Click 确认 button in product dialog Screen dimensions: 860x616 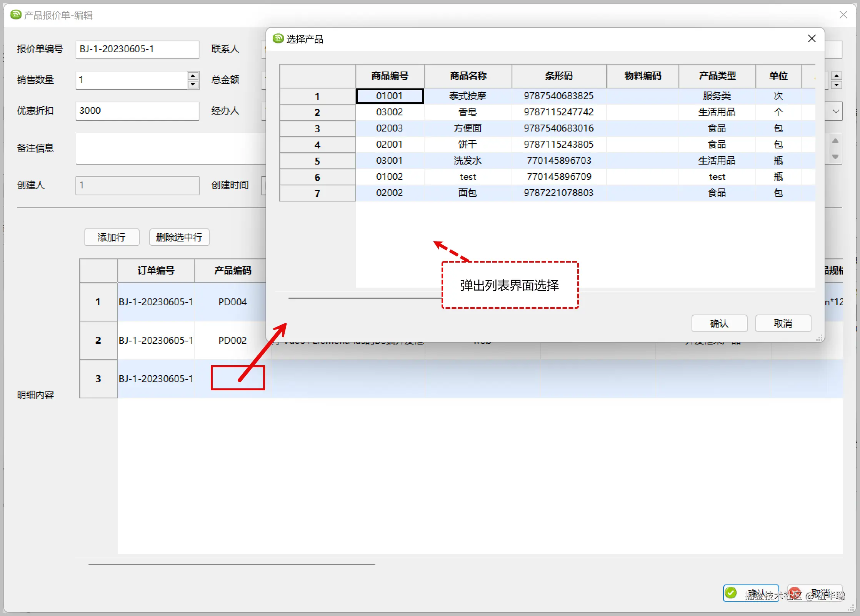[x=719, y=323]
